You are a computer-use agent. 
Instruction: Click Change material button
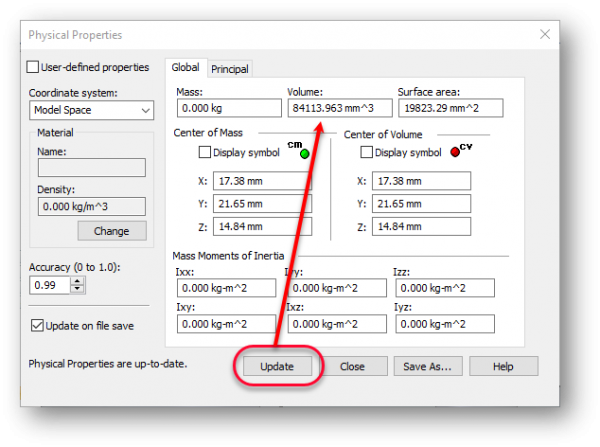[x=112, y=231]
